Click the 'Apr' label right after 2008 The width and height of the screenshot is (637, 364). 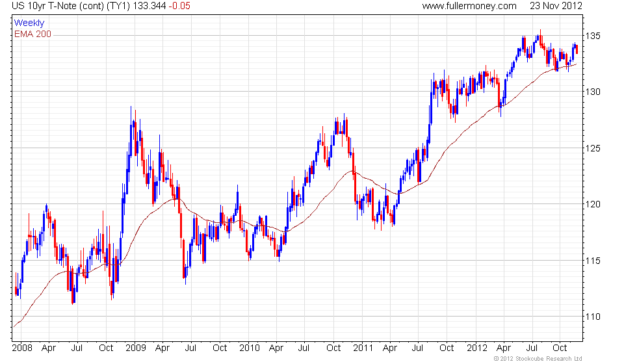click(x=49, y=348)
